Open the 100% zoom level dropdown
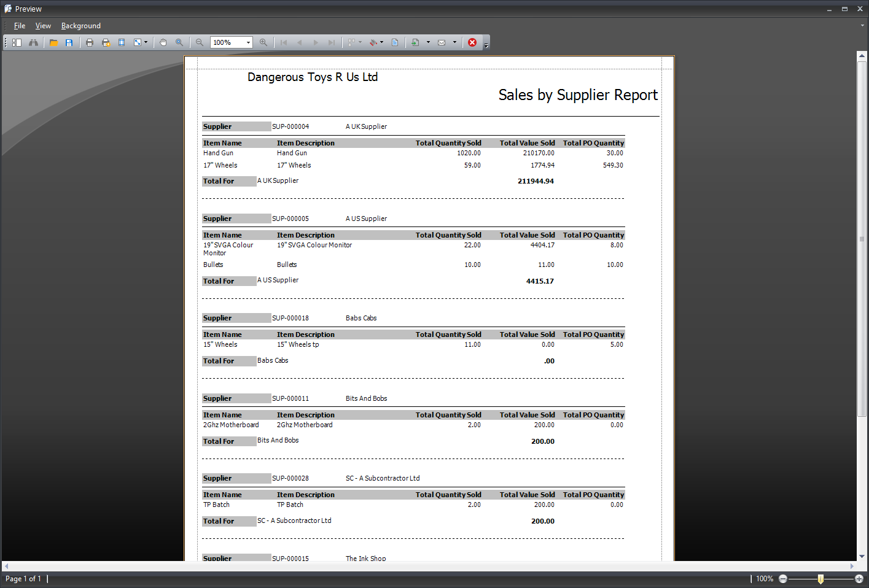The height and width of the screenshot is (588, 869). 248,42
